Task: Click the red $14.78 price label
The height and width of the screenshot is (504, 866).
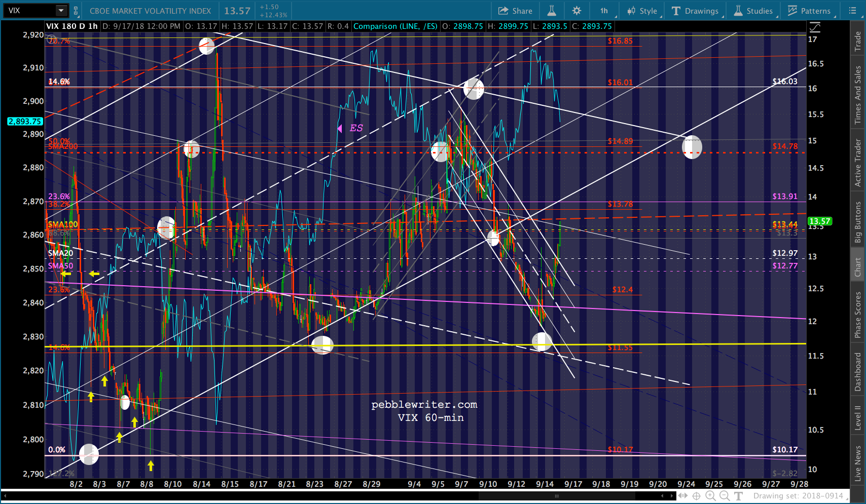Action: coord(785,146)
